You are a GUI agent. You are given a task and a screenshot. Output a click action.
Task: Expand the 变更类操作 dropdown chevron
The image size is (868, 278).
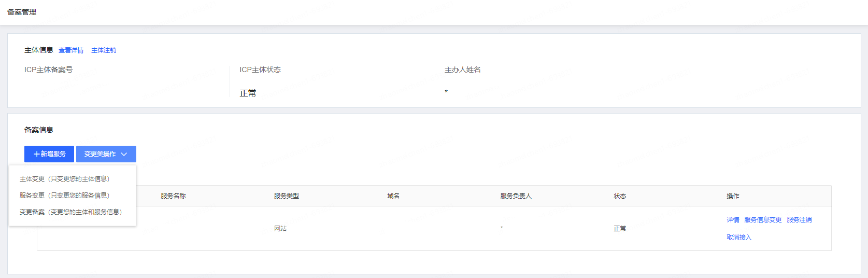click(x=124, y=154)
